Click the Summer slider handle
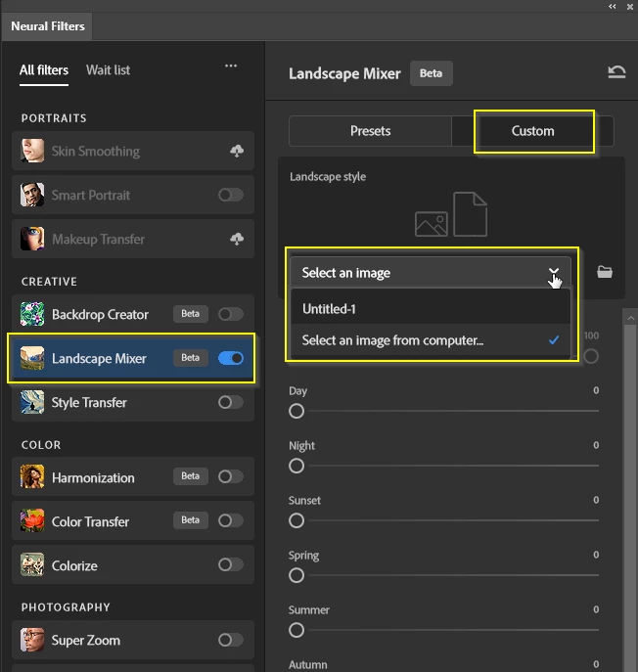 pos(296,630)
